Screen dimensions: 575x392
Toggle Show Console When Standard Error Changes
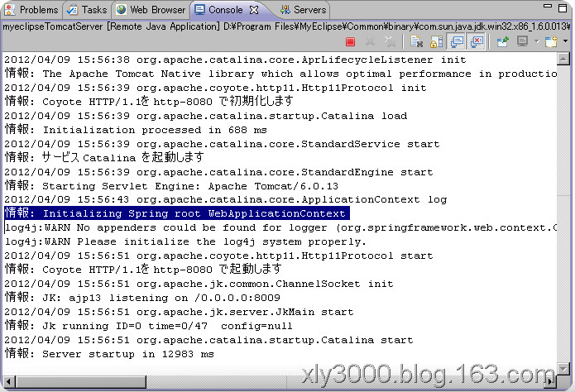477,41
